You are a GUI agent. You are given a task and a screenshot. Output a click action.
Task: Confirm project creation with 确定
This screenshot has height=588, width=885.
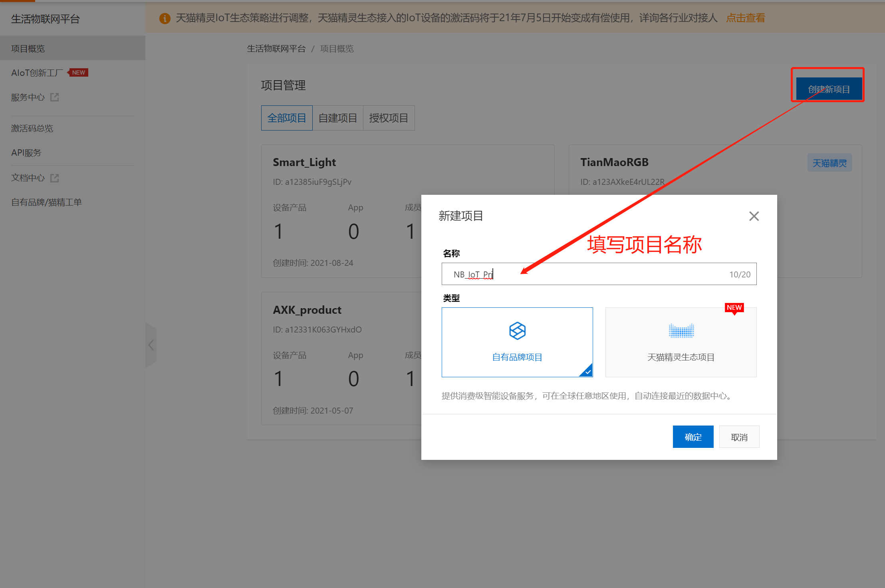click(x=693, y=436)
